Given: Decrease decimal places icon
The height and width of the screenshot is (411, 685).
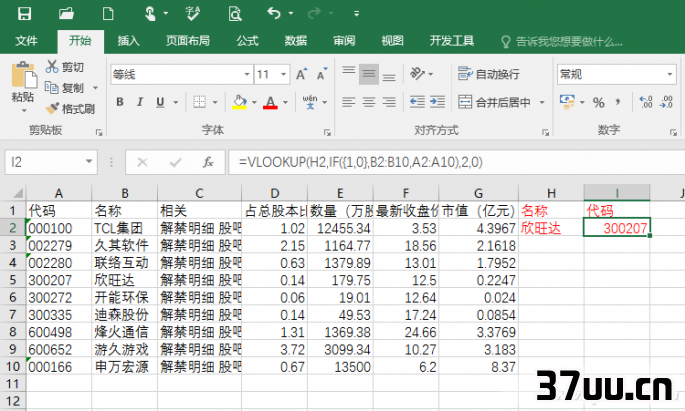Looking at the screenshot, I should (667, 103).
